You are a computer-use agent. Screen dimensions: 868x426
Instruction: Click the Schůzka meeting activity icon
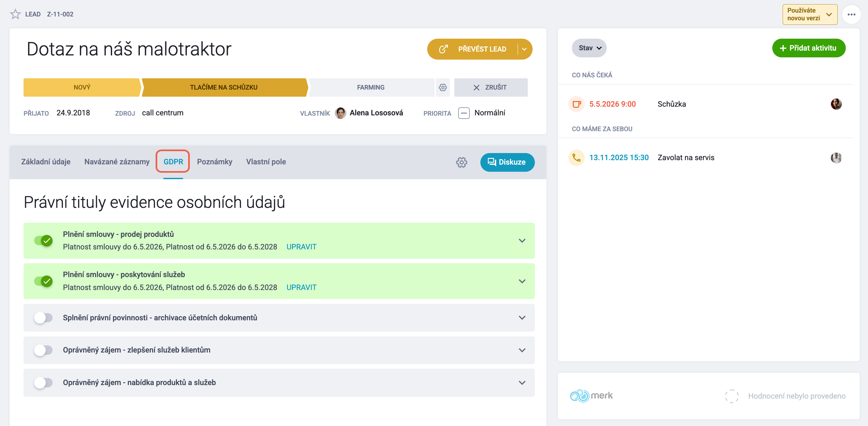576,104
